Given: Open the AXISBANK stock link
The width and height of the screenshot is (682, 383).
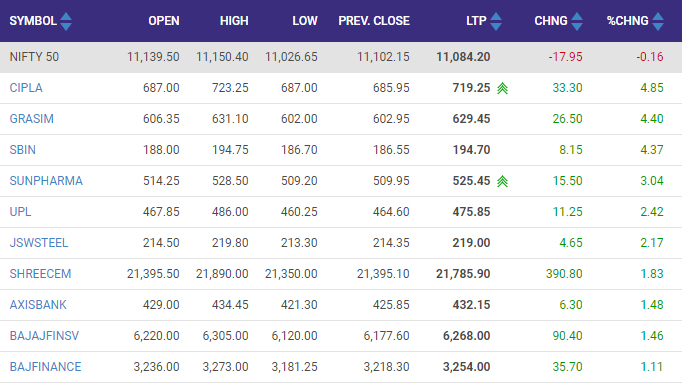Looking at the screenshot, I should tap(38, 305).
